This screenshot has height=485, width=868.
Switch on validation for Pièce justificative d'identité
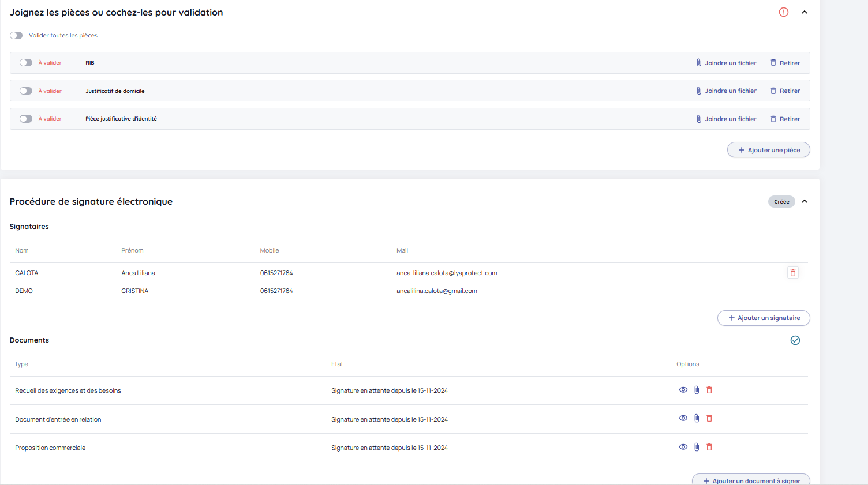[26, 119]
